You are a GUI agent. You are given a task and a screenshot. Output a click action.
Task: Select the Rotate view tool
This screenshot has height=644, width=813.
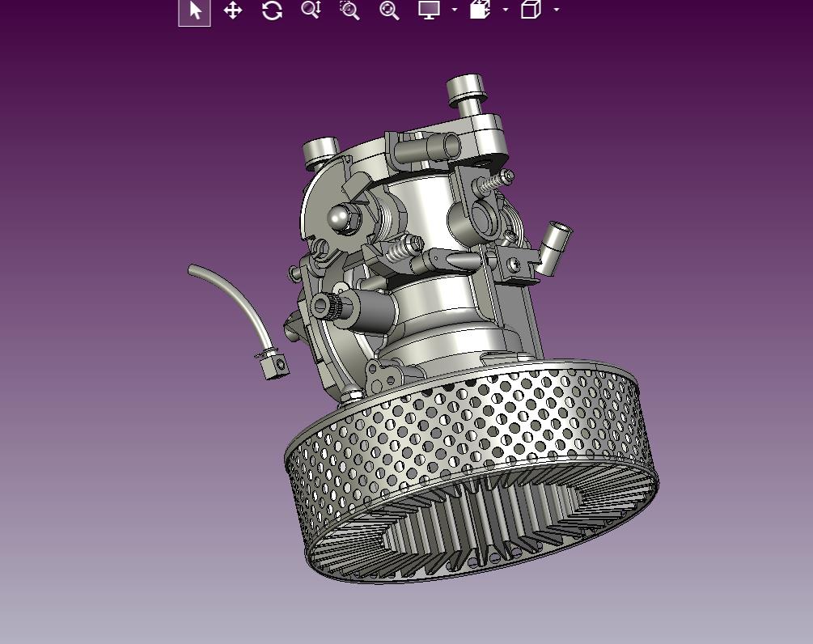(x=272, y=11)
